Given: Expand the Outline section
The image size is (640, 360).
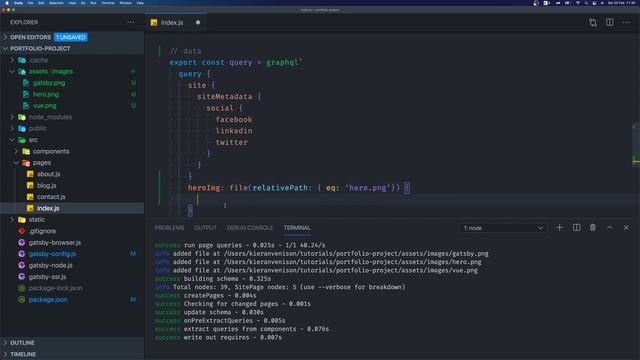Looking at the screenshot, I should click(5, 343).
